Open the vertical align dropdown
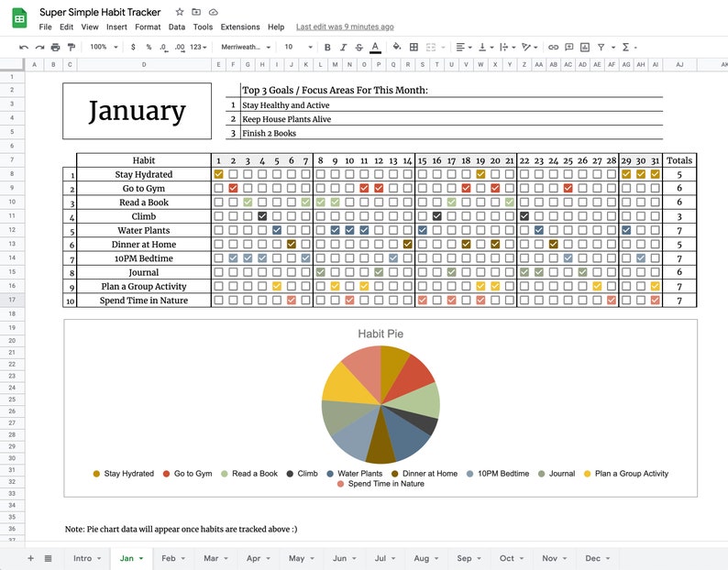This screenshot has width=728, height=570. tap(486, 47)
